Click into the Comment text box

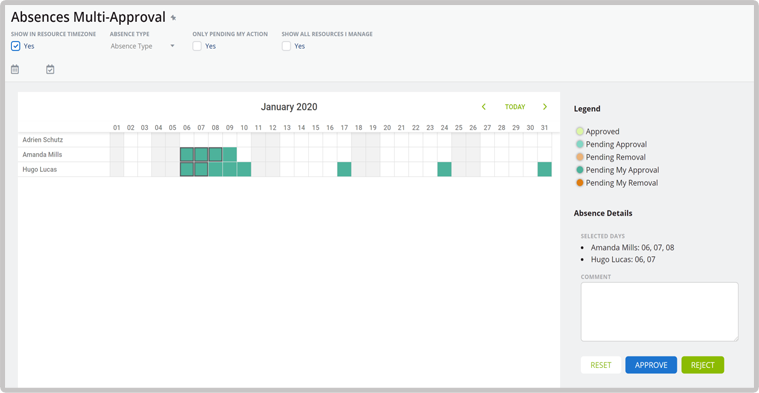pyautogui.click(x=659, y=312)
